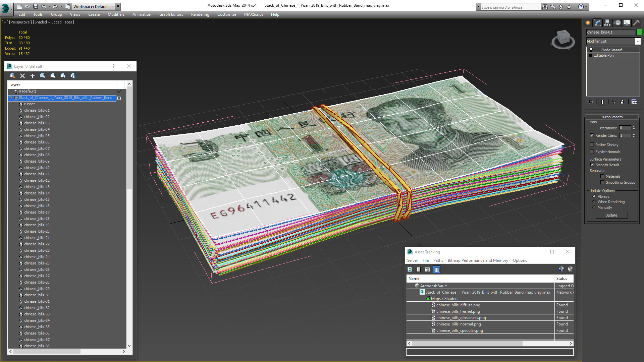The image size is (644, 362).
Task: Collapse the TurboSmooth rollout header
Action: tap(611, 117)
